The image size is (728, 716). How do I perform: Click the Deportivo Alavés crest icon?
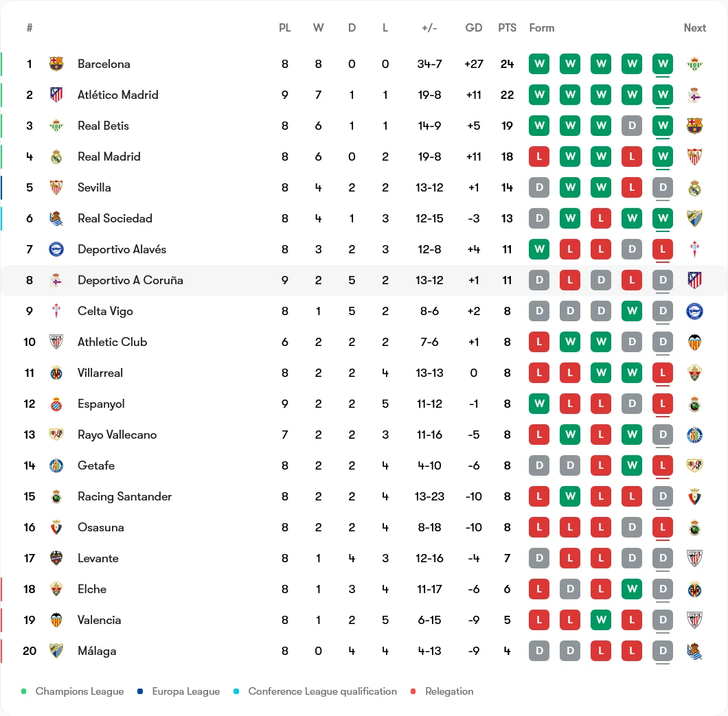point(56,249)
